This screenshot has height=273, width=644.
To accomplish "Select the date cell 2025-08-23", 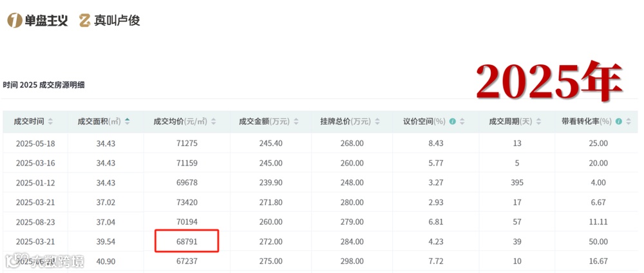I will pyautogui.click(x=35, y=222).
